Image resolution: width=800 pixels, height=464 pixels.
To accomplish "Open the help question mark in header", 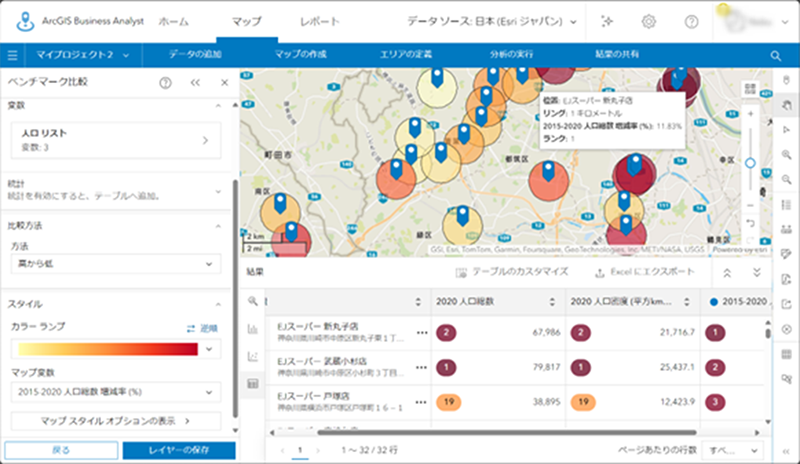I will pyautogui.click(x=691, y=21).
